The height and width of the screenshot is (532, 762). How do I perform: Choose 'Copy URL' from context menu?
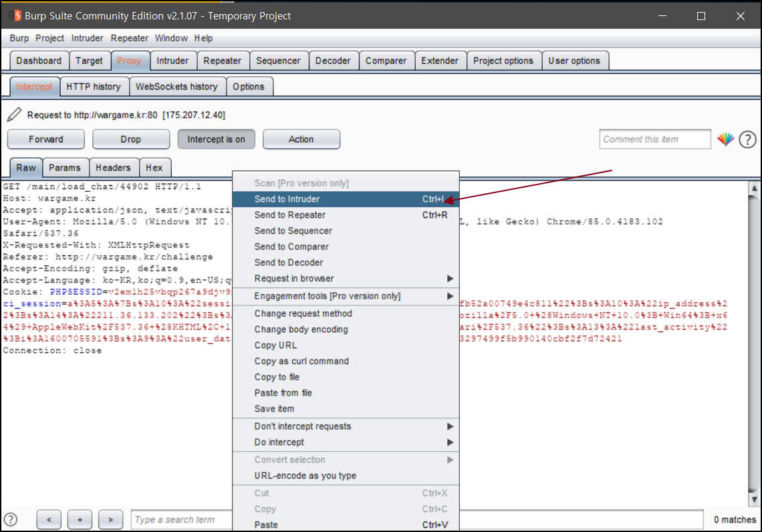pyautogui.click(x=346, y=346)
